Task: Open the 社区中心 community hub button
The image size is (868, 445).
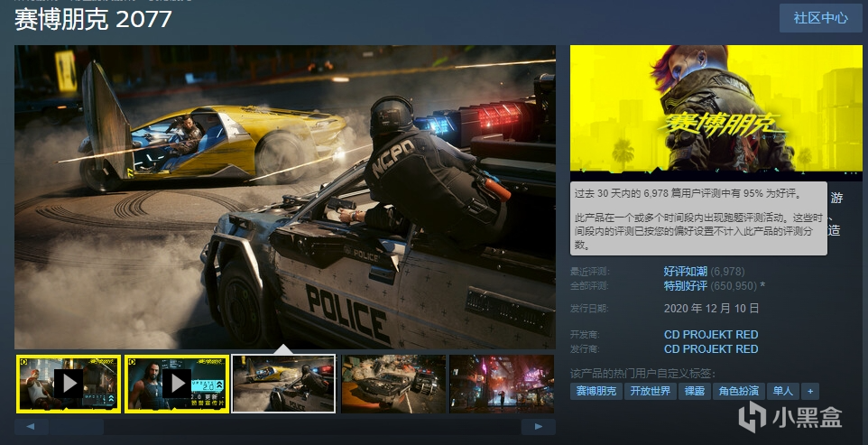Action: pos(820,18)
